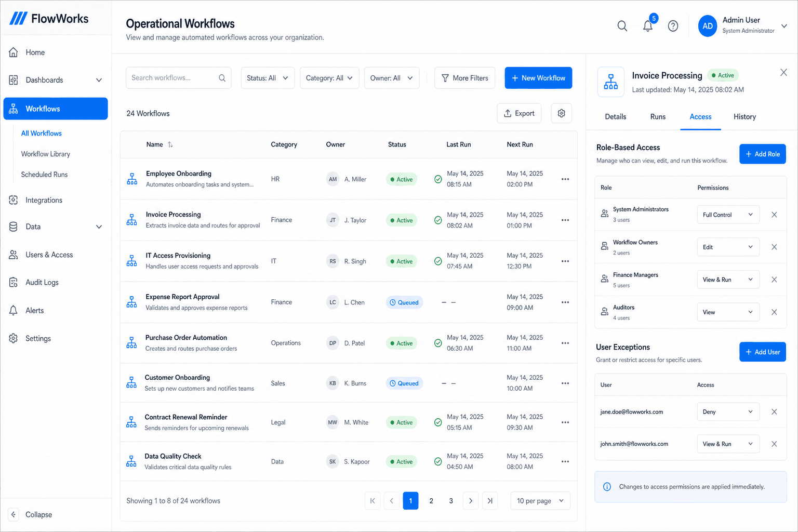Change Workflow Owners Edit permission dropdown
The image size is (798, 532).
728,247
